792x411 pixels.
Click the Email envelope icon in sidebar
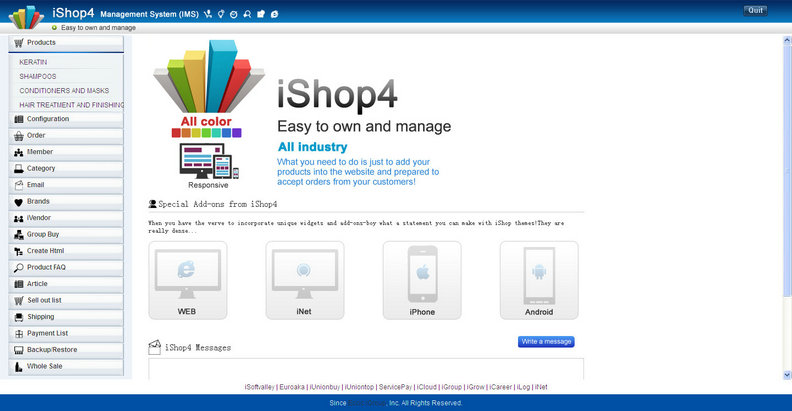coord(19,185)
